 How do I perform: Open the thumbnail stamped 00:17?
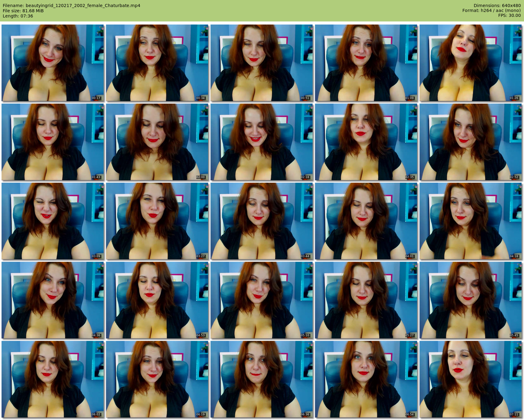[x=53, y=63]
